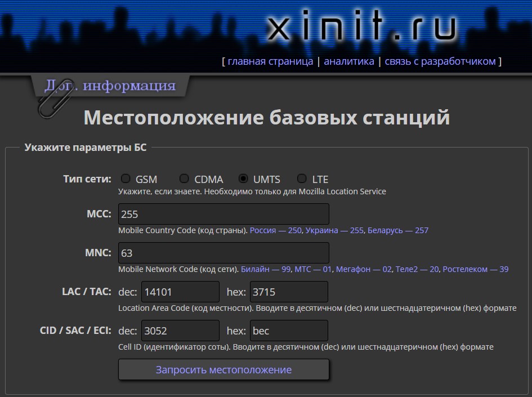Focus the LAC / TAC hex field

coord(289,292)
